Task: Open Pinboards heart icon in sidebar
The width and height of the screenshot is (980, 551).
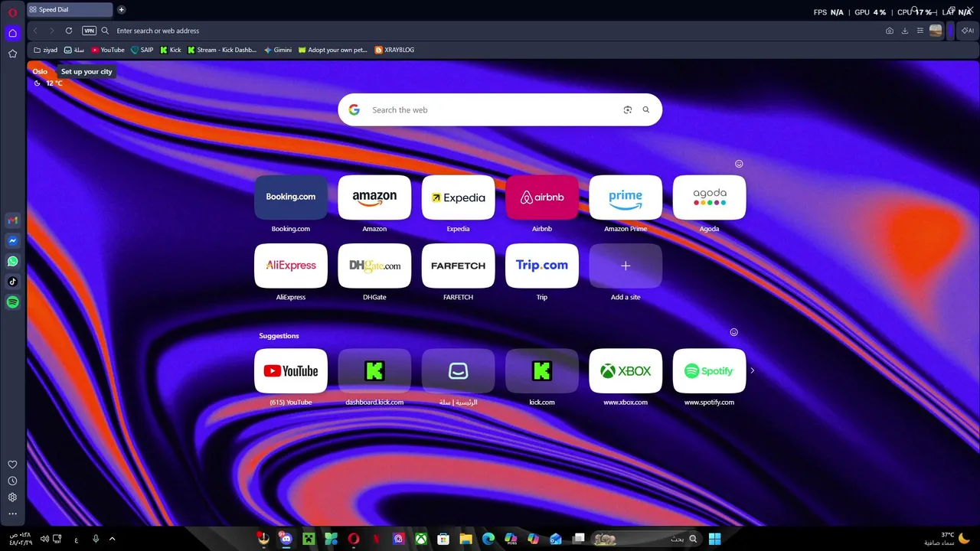Action: (12, 465)
